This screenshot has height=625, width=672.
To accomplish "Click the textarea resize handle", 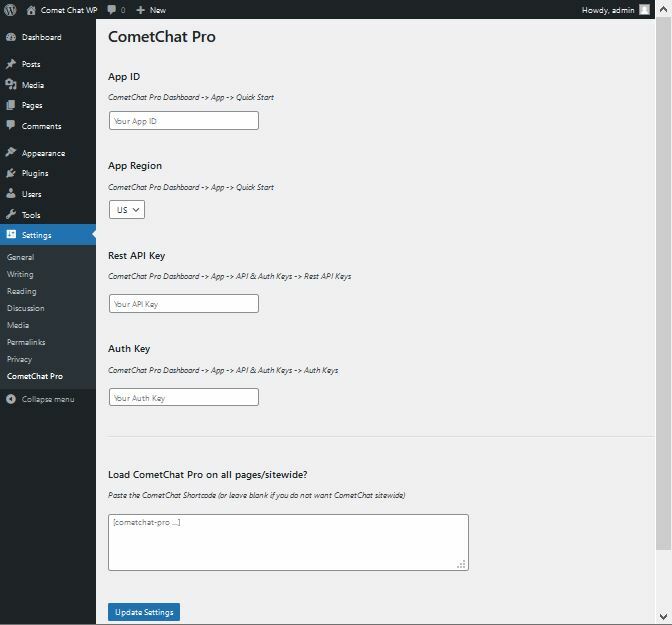I will coord(462,564).
